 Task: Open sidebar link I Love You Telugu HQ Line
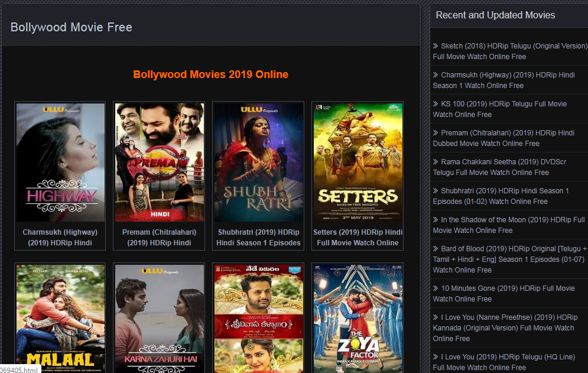504,362
